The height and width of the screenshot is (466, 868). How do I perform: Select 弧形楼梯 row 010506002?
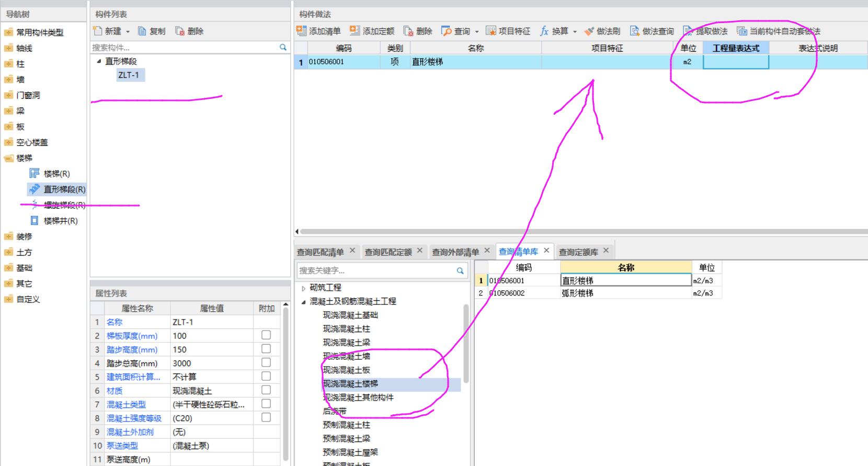coord(599,293)
